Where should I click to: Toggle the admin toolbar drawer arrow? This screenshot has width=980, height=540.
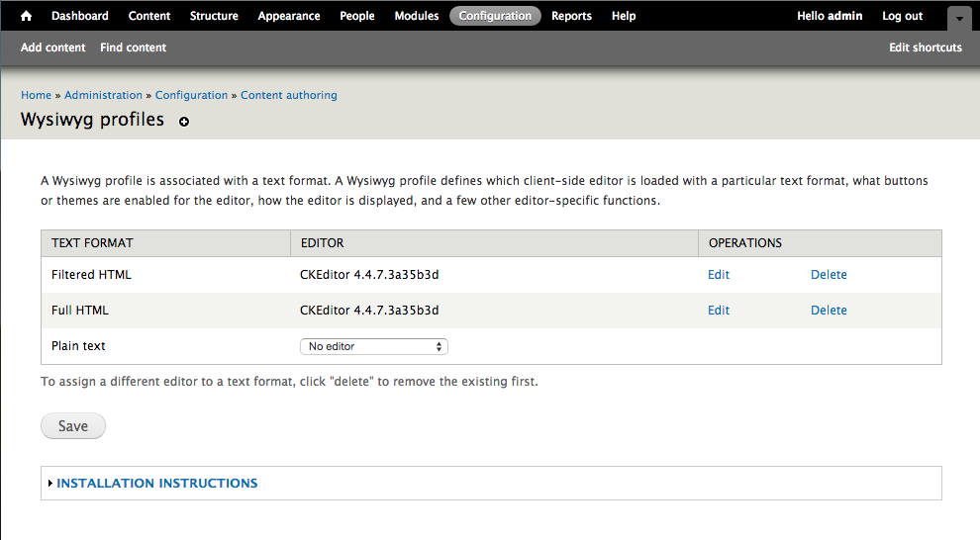pyautogui.click(x=959, y=18)
